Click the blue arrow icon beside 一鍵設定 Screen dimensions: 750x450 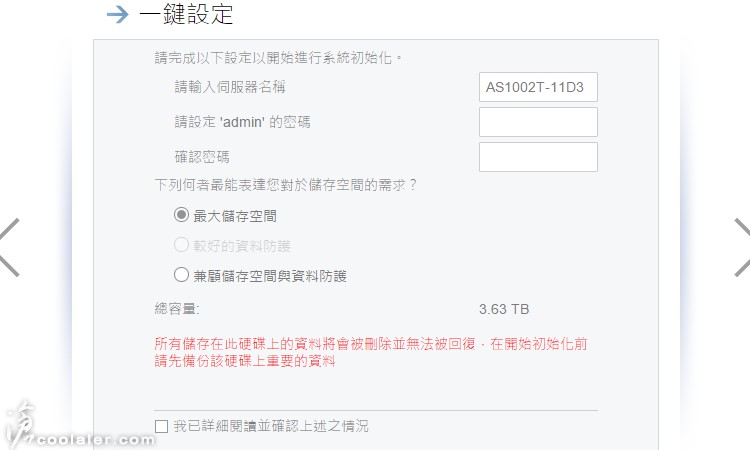point(118,14)
